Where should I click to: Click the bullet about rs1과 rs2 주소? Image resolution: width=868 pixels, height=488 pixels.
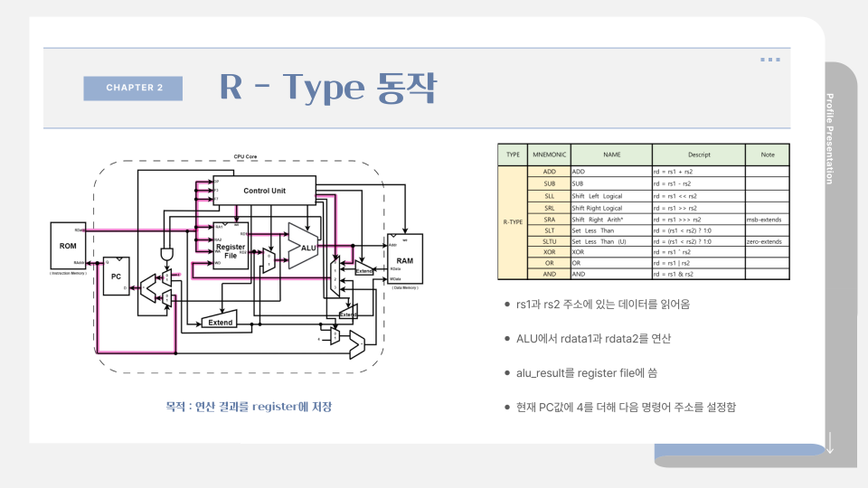(597, 305)
